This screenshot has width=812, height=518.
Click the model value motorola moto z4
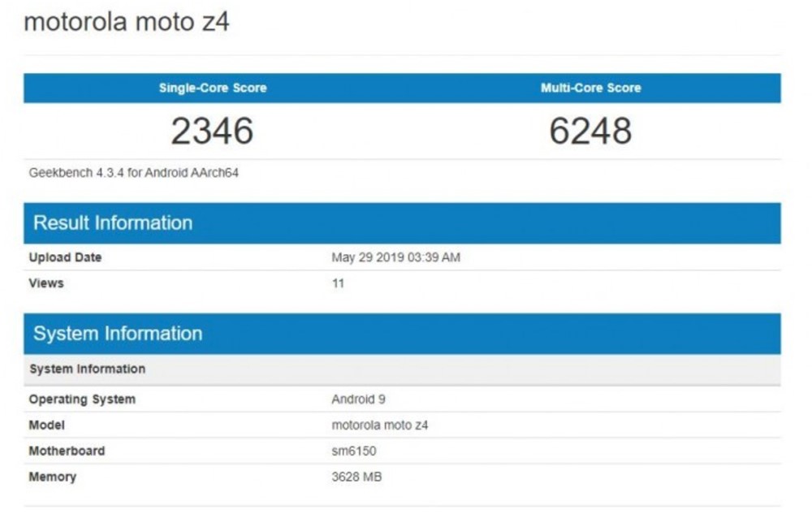(379, 425)
